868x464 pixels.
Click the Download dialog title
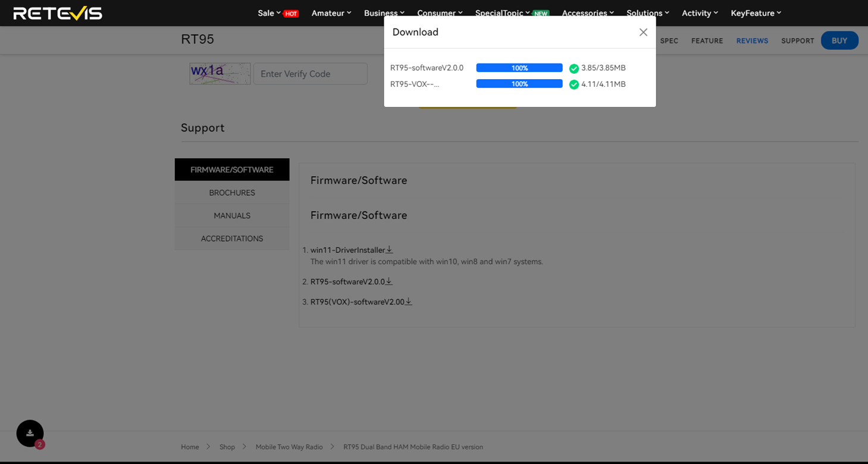[x=415, y=32]
